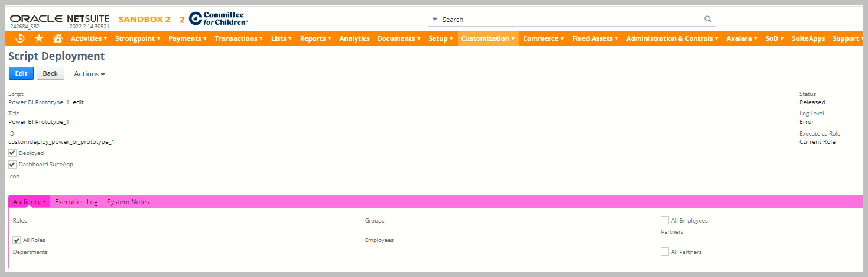This screenshot has width=868, height=277.
Task: Open the Activities menu
Action: coord(89,38)
